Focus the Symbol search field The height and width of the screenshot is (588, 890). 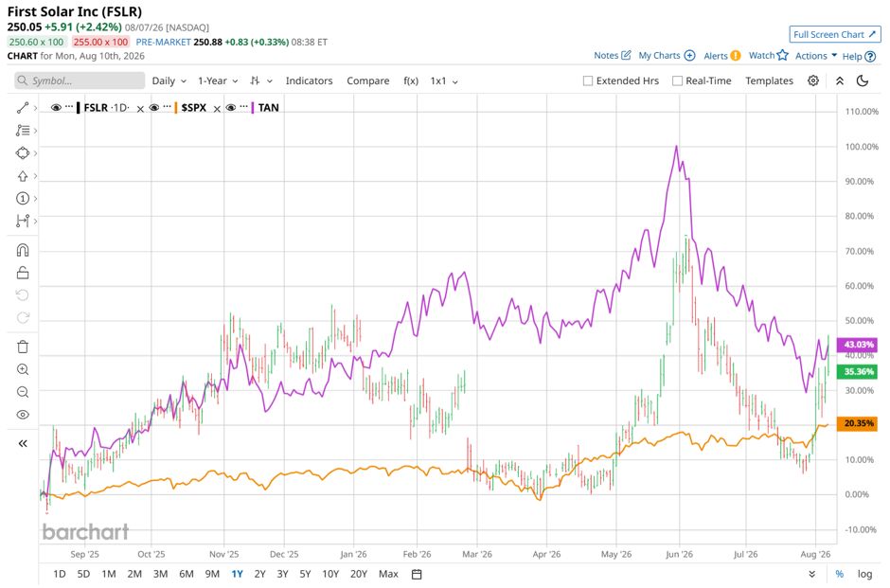[x=80, y=80]
